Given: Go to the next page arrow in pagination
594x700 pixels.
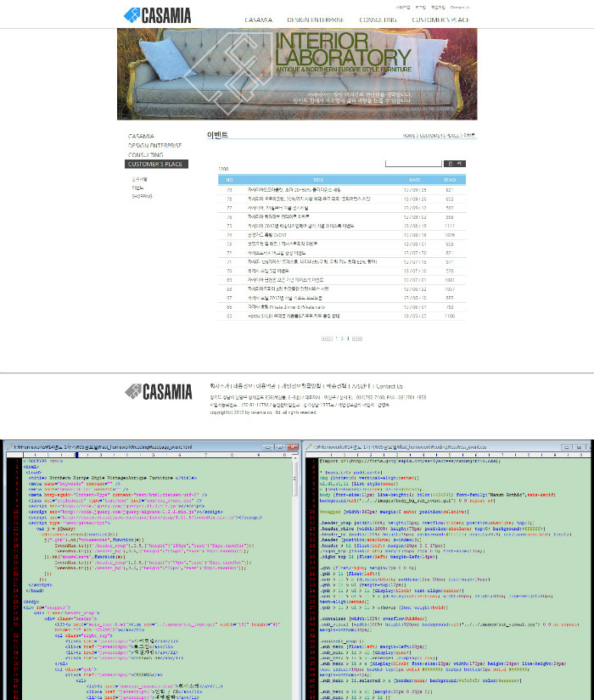Looking at the screenshot, I should 357,339.
